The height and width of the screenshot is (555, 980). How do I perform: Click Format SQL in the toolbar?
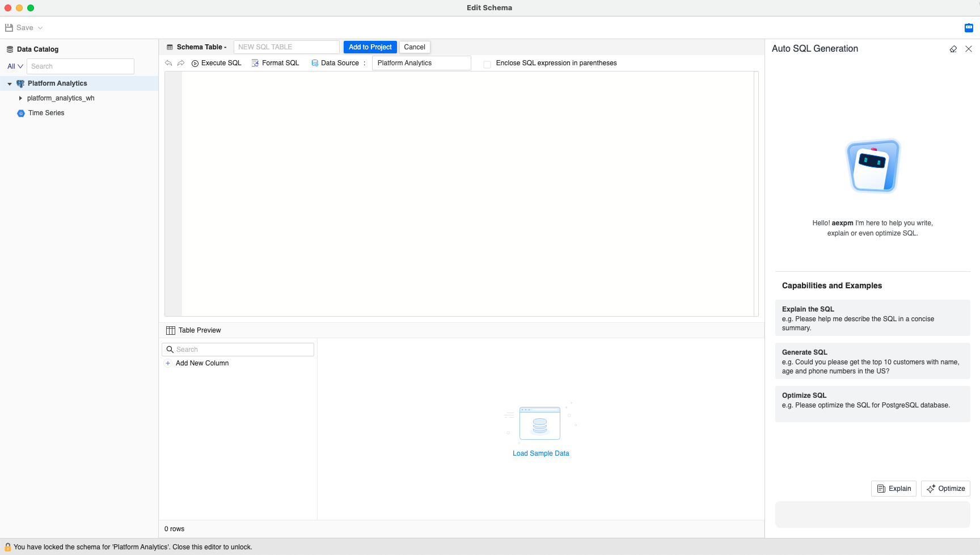[x=275, y=63]
